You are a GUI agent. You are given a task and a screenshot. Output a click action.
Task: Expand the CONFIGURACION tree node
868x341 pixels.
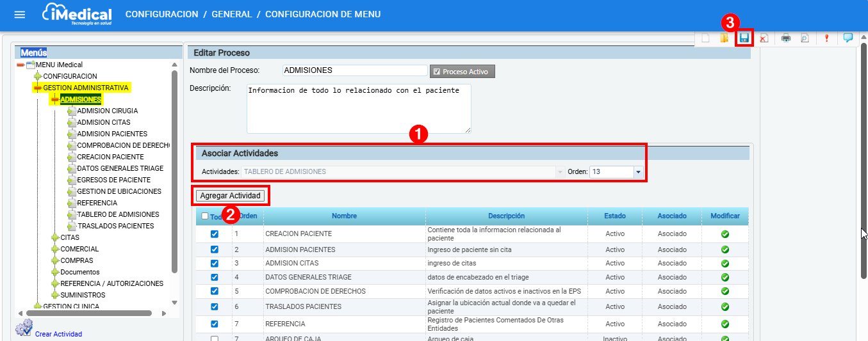click(37, 76)
